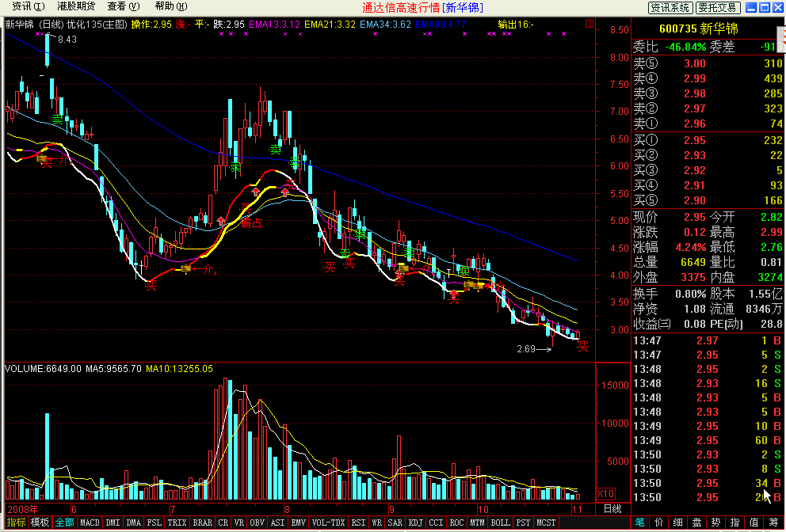Click the 600735 新华锦 stock title

coord(698,29)
